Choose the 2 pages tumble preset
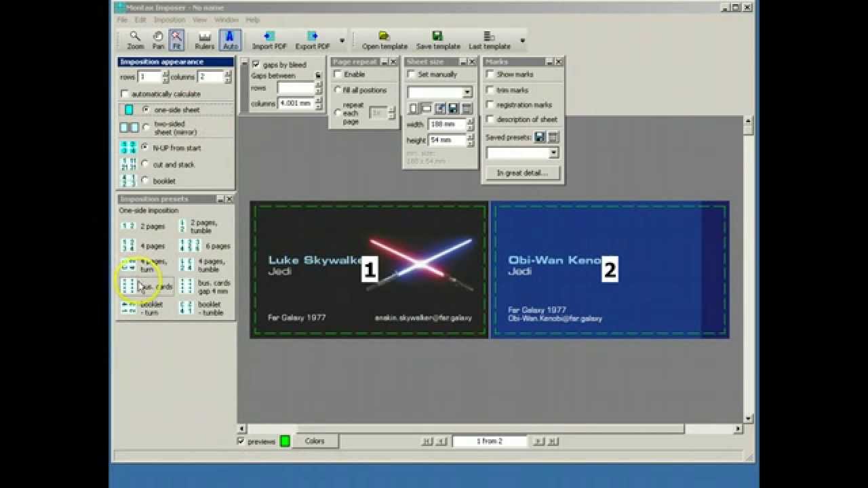The height and width of the screenshot is (488, 868). 199,226
